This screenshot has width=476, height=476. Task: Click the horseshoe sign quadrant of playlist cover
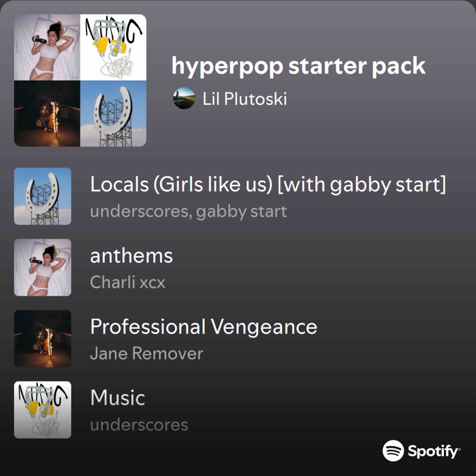(113, 114)
